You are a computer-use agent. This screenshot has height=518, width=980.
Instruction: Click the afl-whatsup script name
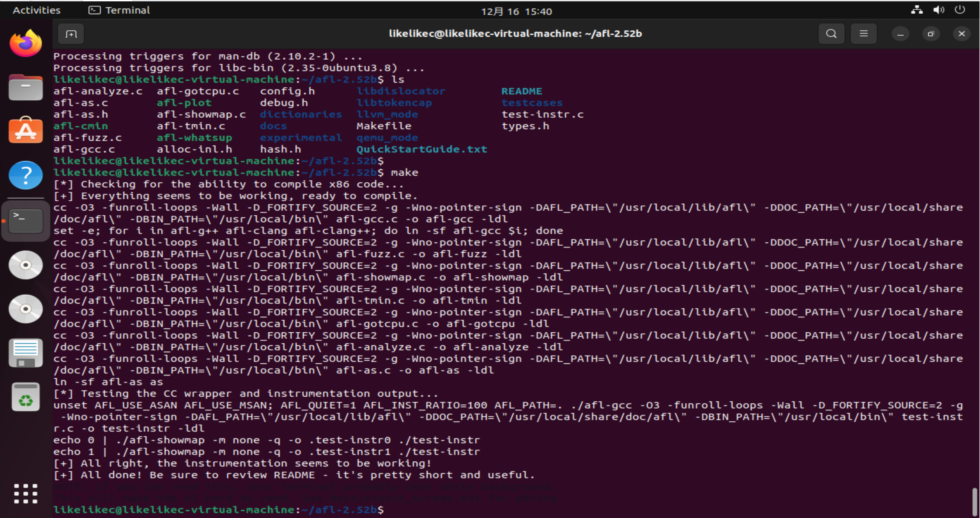tap(194, 138)
